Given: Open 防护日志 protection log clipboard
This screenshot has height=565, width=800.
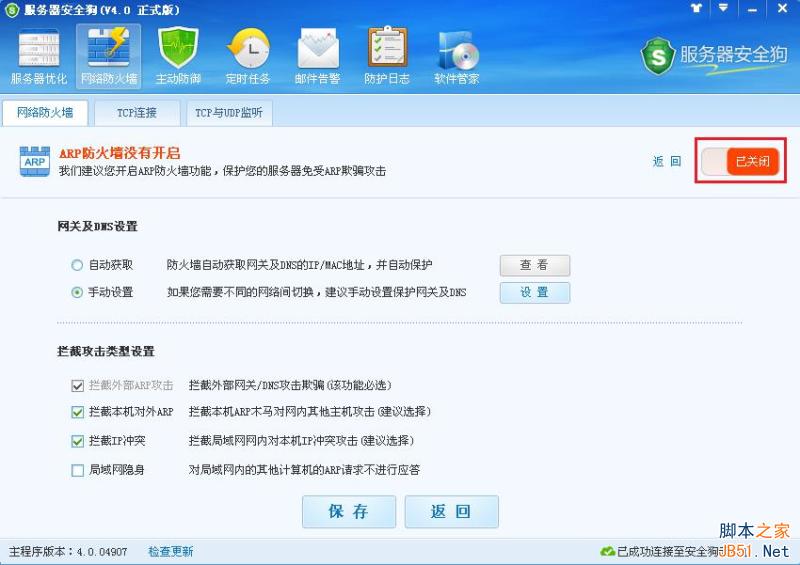Looking at the screenshot, I should [387, 57].
